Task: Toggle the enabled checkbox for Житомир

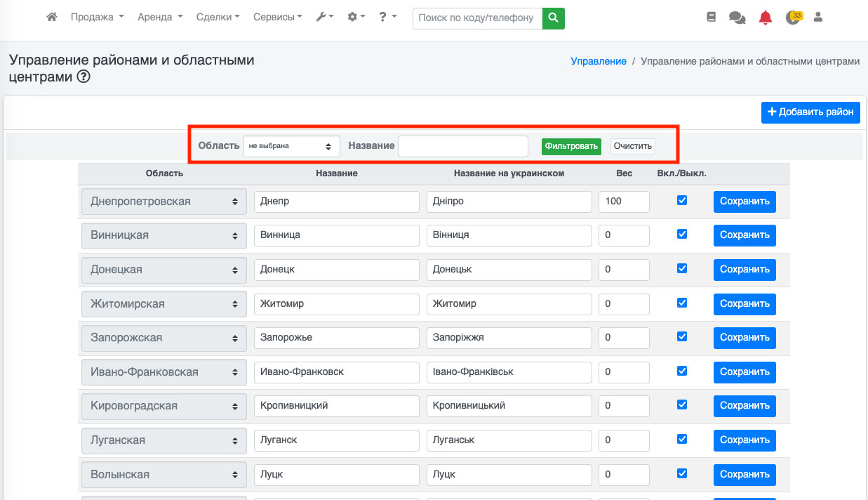Action: pyautogui.click(x=682, y=303)
